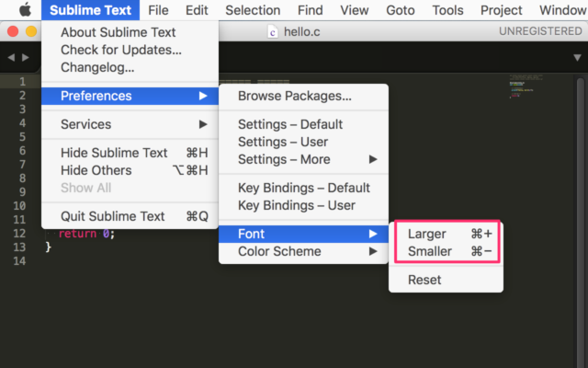Image resolution: width=588 pixels, height=368 pixels.
Task: Click the Sublime Text menu bar item
Action: pyautogui.click(x=90, y=10)
